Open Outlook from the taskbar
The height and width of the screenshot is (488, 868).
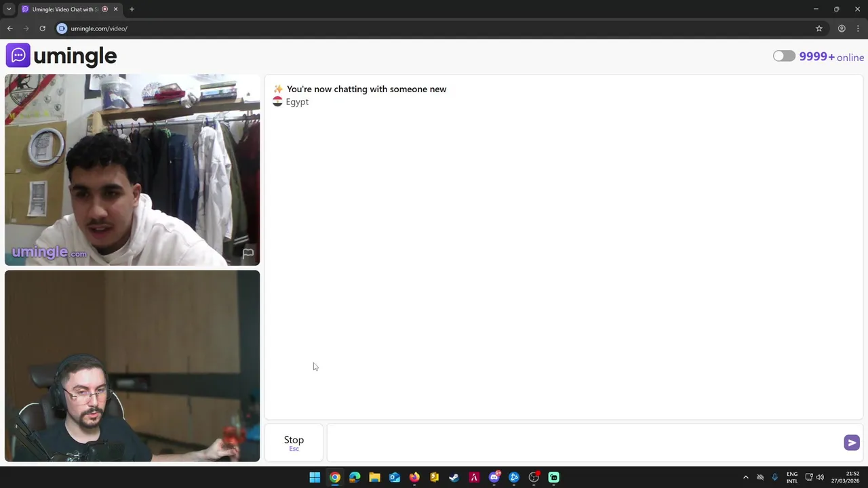395,477
